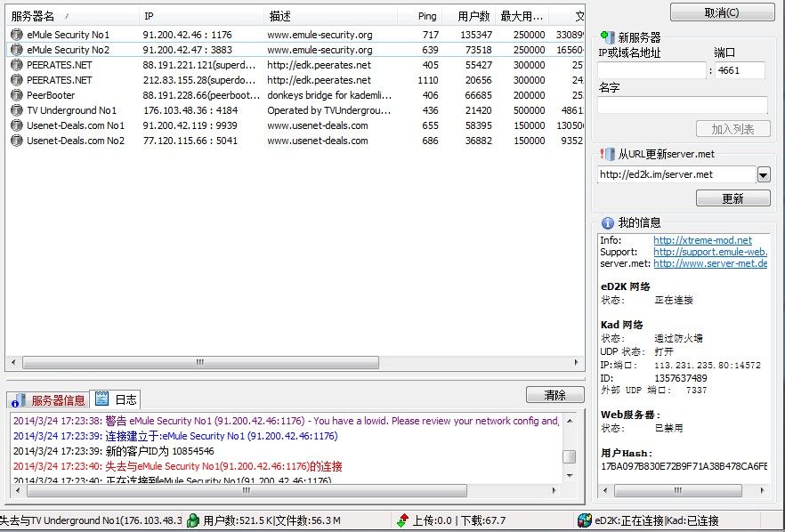Sort server list by 服务器名 column
Viewport: 785px width, 532px height.
point(73,17)
